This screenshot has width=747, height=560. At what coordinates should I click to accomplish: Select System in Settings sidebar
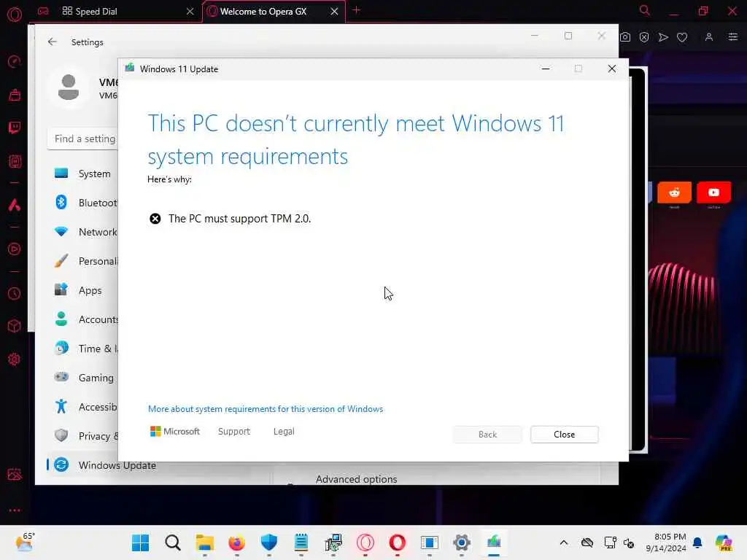pos(83,174)
